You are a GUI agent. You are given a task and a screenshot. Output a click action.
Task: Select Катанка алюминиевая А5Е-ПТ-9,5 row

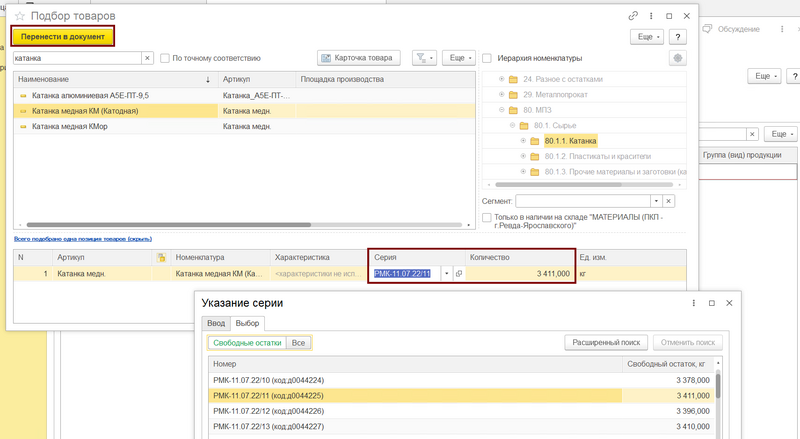point(244,95)
